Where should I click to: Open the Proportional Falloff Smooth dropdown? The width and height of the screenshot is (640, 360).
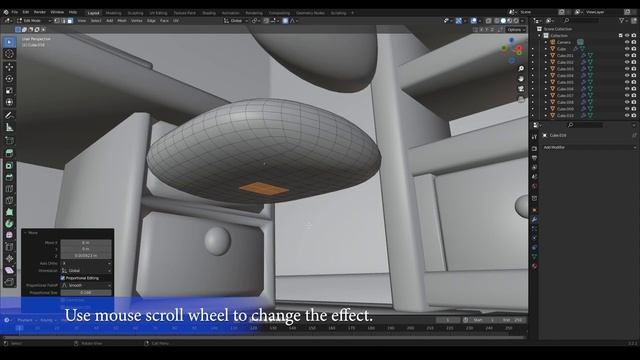[86, 285]
